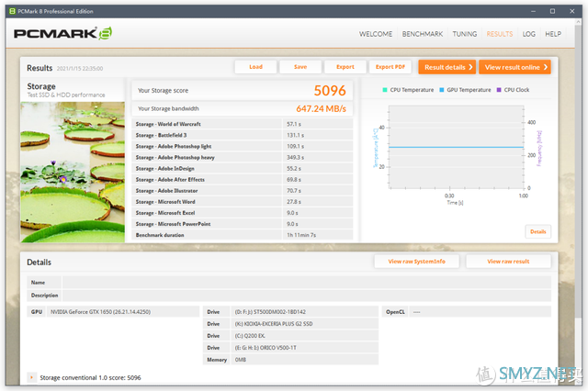Open Result details
The height and width of the screenshot is (391, 588).
coord(447,67)
